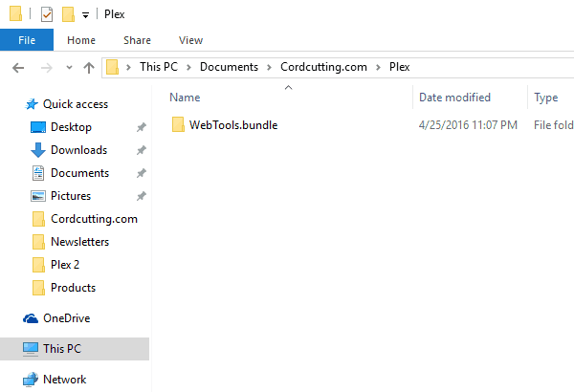Click the Desktop monitor icon in sidebar
574x392 pixels.
(38, 127)
